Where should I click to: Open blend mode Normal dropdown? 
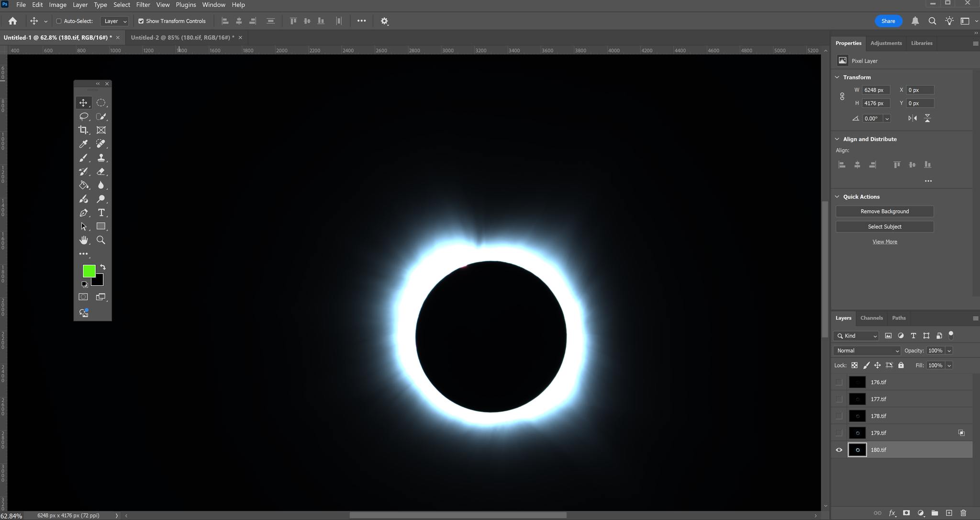[867, 350]
